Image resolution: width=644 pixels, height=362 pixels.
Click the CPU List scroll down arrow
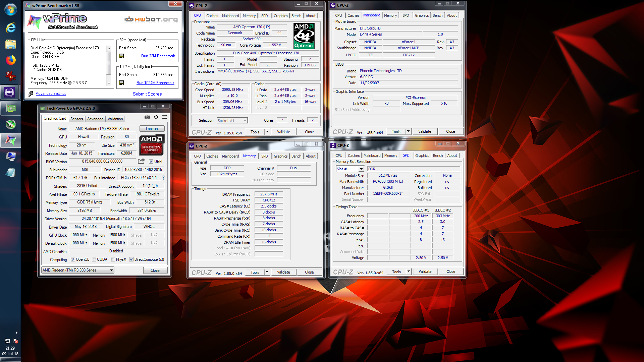(x=109, y=83)
